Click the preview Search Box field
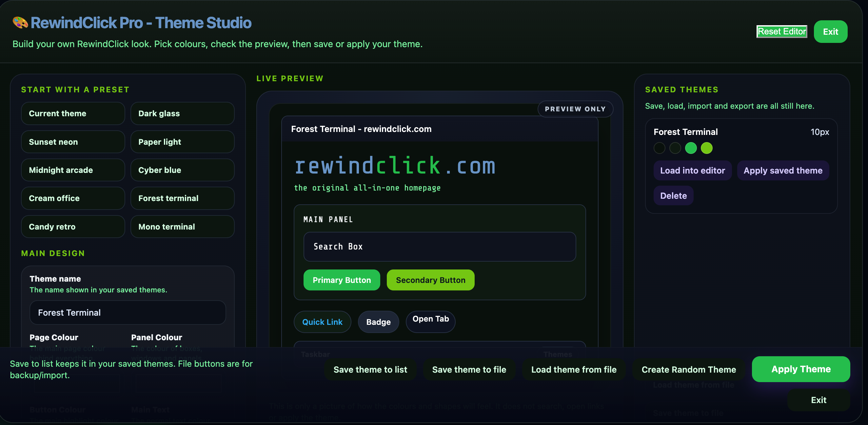 pos(440,247)
